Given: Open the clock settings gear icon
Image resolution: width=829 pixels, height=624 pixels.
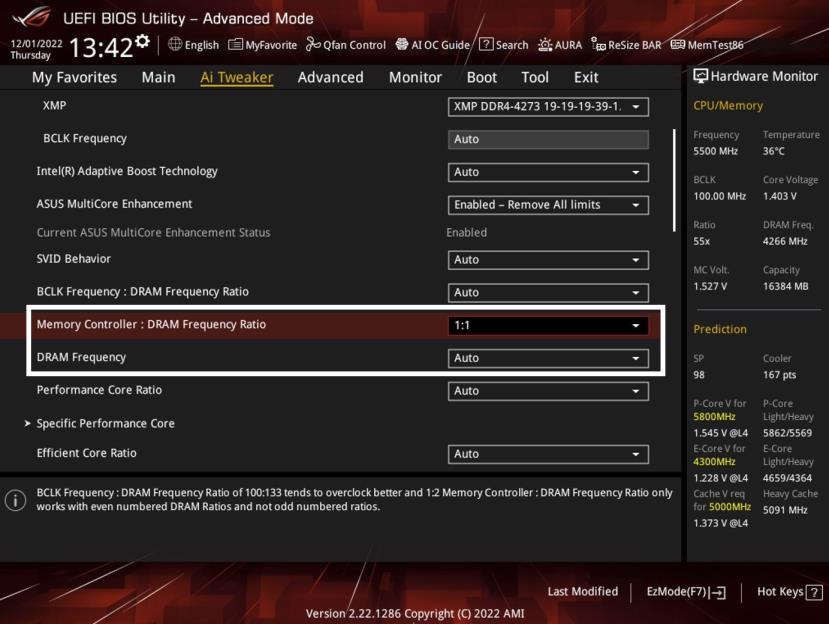Looking at the screenshot, I should (x=142, y=41).
